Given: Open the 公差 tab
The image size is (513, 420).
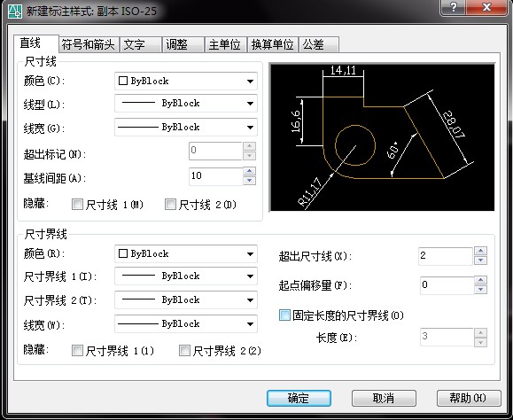Looking at the screenshot, I should [x=318, y=44].
